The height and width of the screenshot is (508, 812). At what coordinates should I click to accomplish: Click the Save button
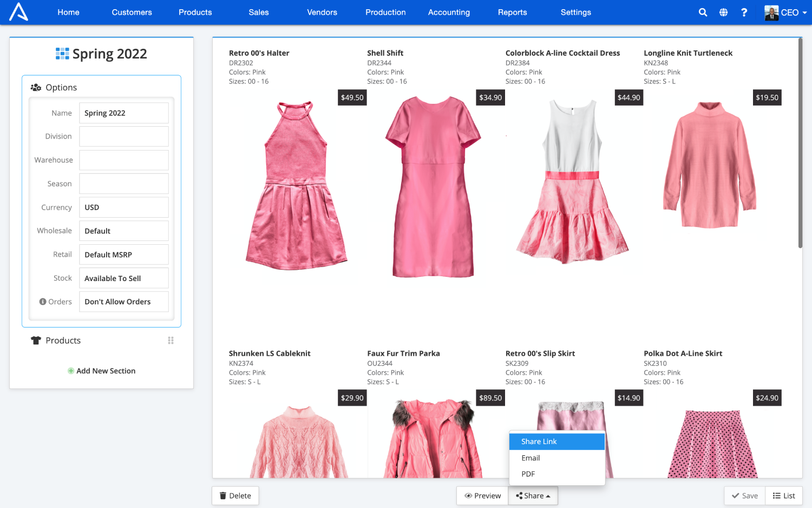point(745,496)
